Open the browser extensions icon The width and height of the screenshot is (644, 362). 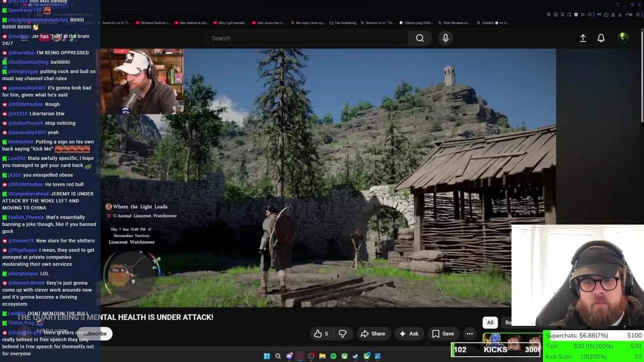point(606,15)
